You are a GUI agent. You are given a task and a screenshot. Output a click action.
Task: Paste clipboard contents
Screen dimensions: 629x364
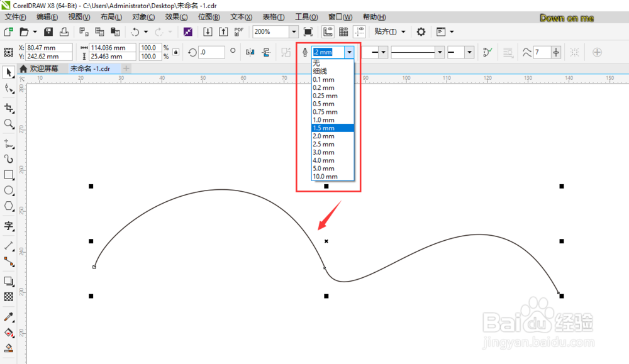click(115, 31)
